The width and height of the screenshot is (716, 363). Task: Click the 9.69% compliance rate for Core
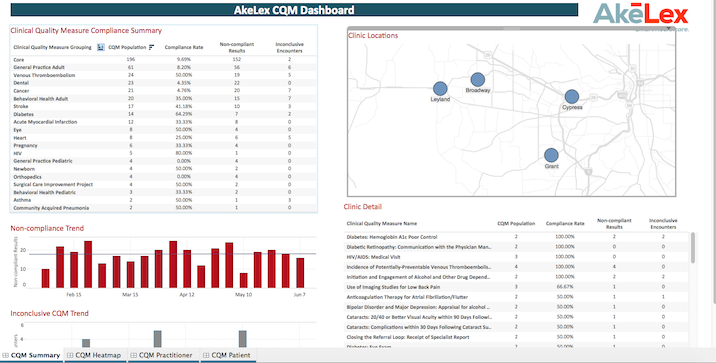(184, 60)
